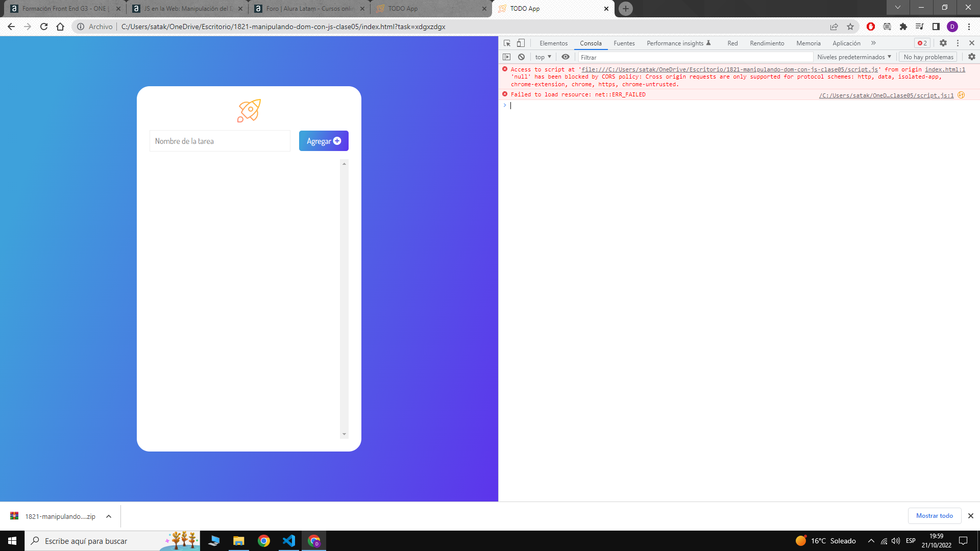
Task: Go forward with the browser forward arrow
Action: 28,27
